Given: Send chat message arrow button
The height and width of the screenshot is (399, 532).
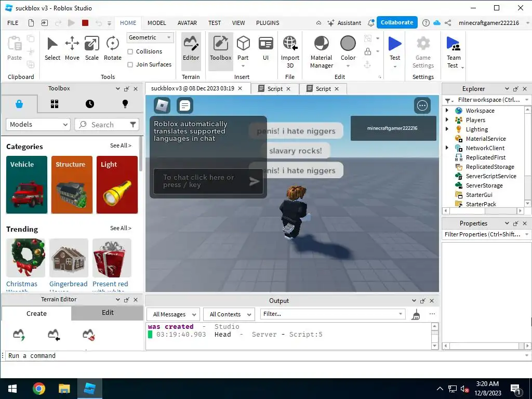Looking at the screenshot, I should click(x=255, y=181).
